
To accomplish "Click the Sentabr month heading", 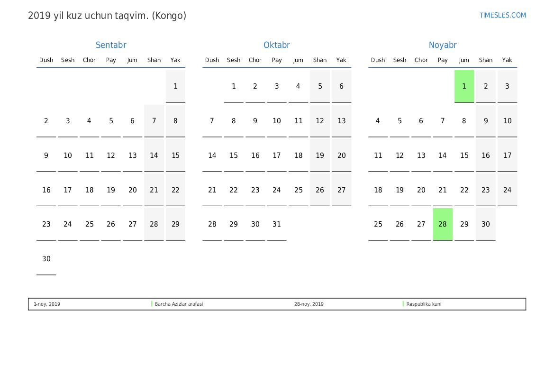I will click(111, 45).
